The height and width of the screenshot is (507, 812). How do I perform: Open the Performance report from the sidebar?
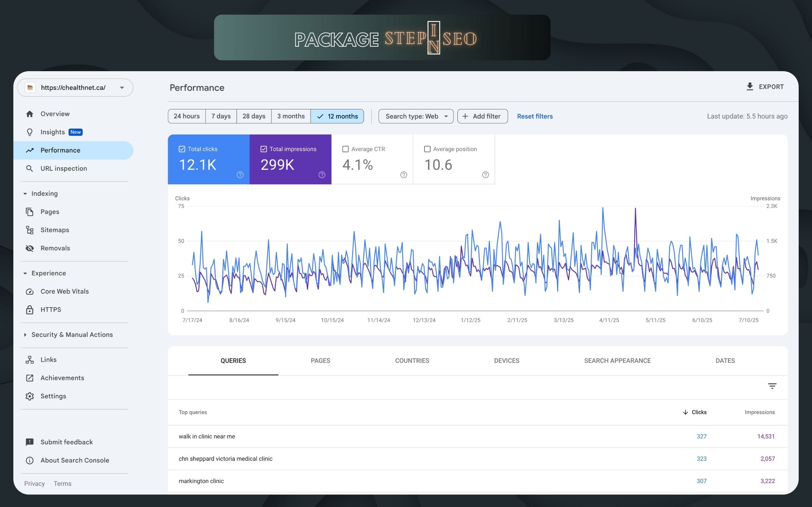tap(60, 150)
